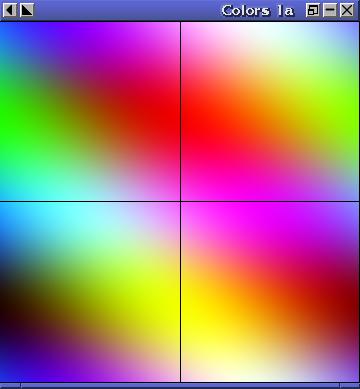Viewport: 360px width, 389px height.
Task: Minimize the Colors 1a window
Action: pos(330,10)
